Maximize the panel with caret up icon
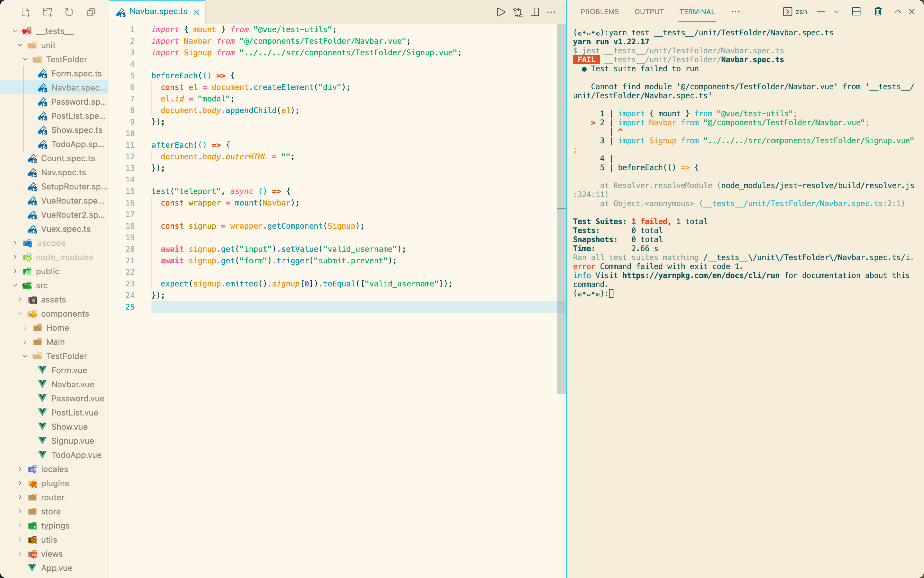 (898, 12)
